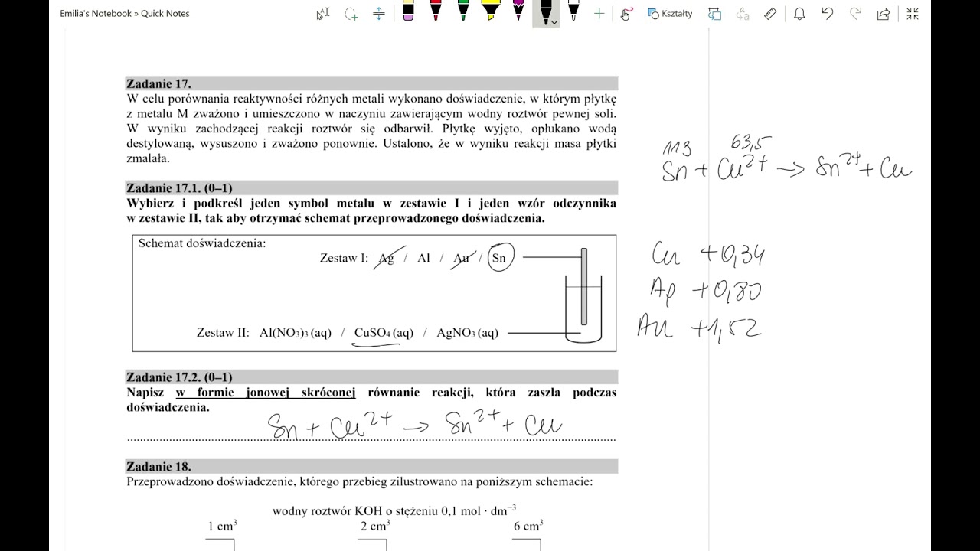
Task: Click the 'Zadanie 17.' heading
Action: pyautogui.click(x=158, y=83)
